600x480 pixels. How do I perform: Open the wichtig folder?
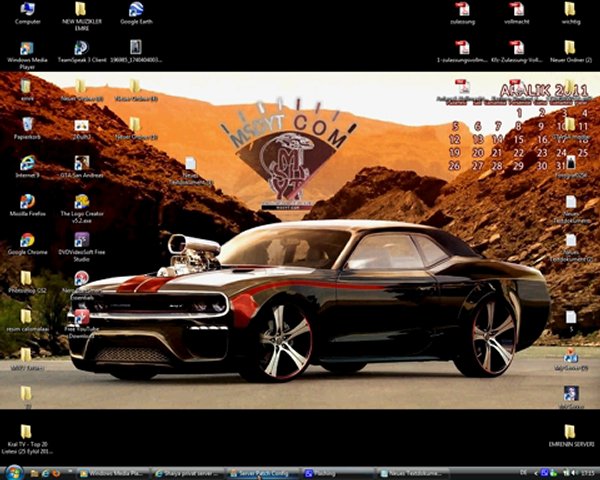570,10
